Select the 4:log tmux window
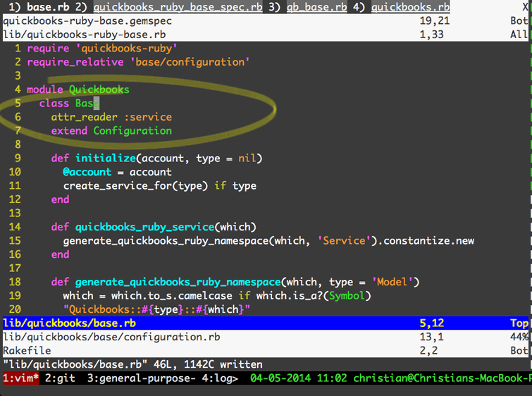Viewport: 532px width, 396px height. [x=220, y=378]
